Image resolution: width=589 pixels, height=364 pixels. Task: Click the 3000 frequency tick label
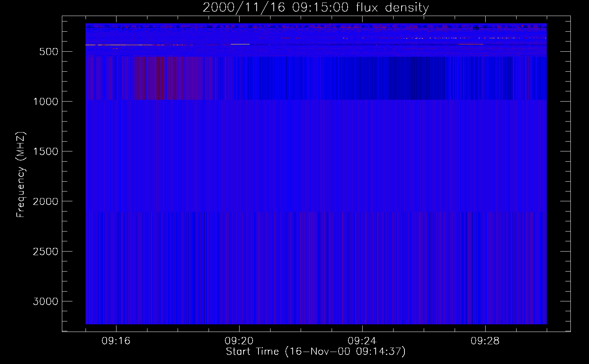[x=46, y=301]
